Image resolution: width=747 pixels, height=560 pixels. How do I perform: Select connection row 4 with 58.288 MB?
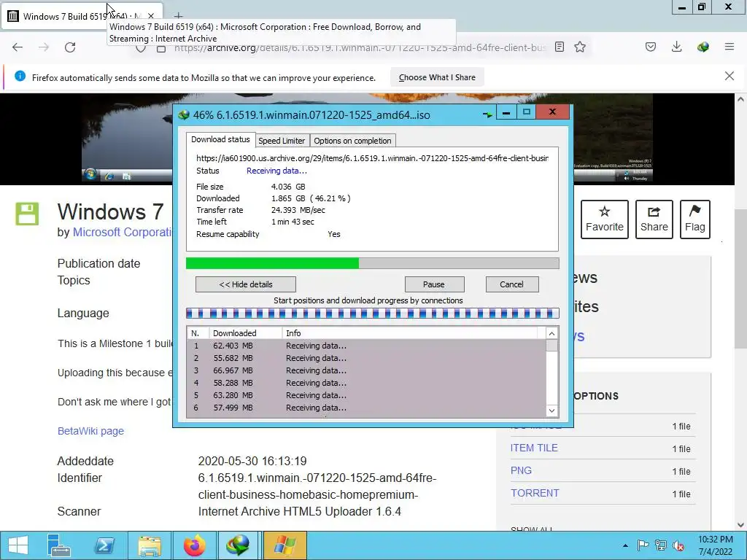[x=366, y=383]
